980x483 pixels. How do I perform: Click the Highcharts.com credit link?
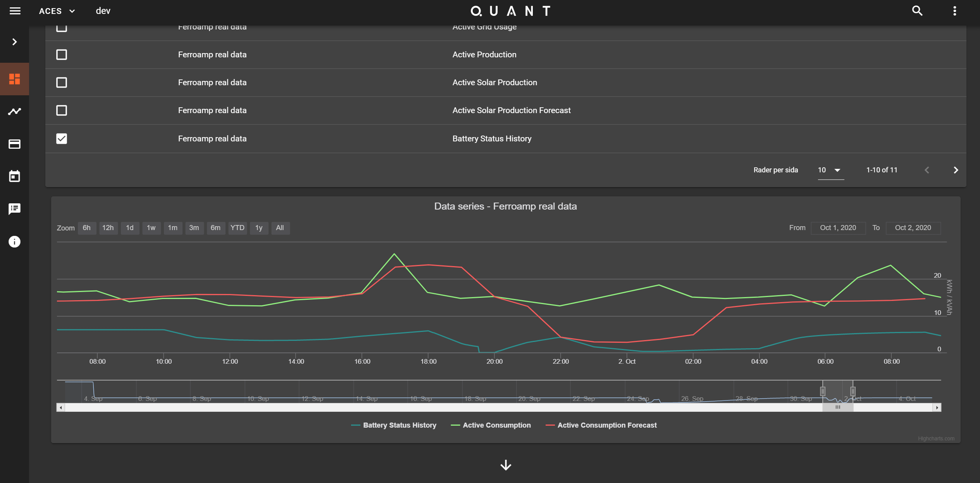pos(936,438)
